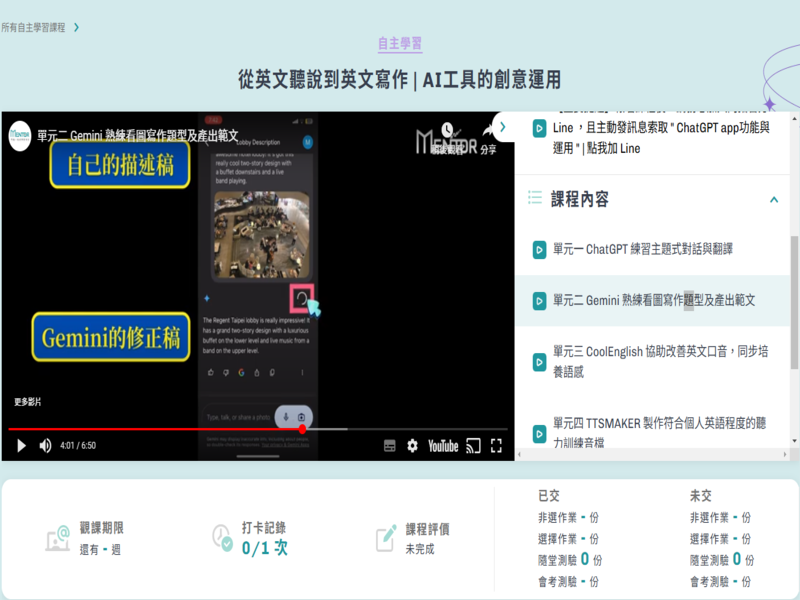Open 單元四 TTSMAKER lesson
The image size is (800, 600).
click(x=658, y=432)
